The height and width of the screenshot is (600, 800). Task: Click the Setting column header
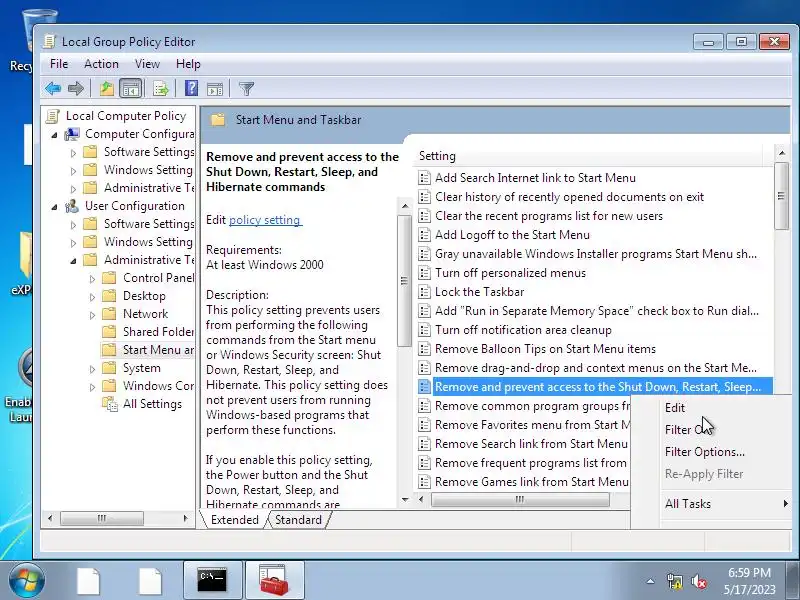(x=587, y=156)
